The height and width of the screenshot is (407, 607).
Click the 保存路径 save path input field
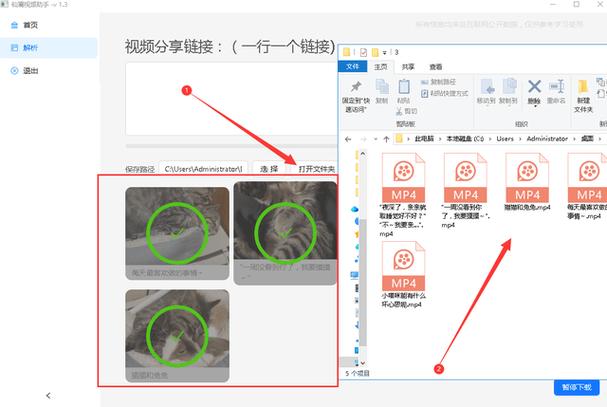203,169
